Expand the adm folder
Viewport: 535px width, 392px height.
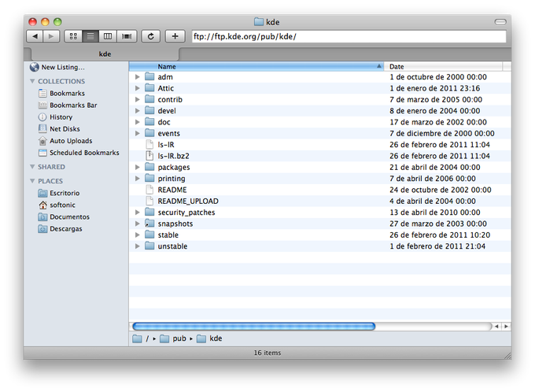click(x=137, y=77)
